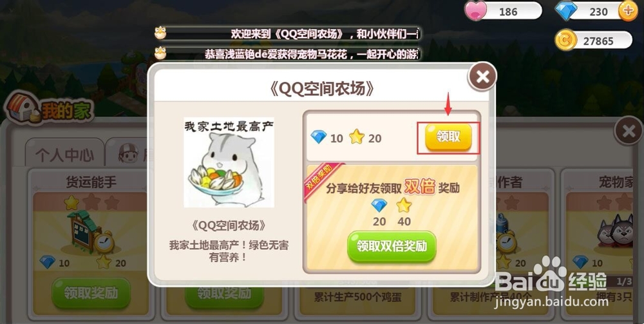Select the tab with the helmet avatar

pyautogui.click(x=128, y=153)
